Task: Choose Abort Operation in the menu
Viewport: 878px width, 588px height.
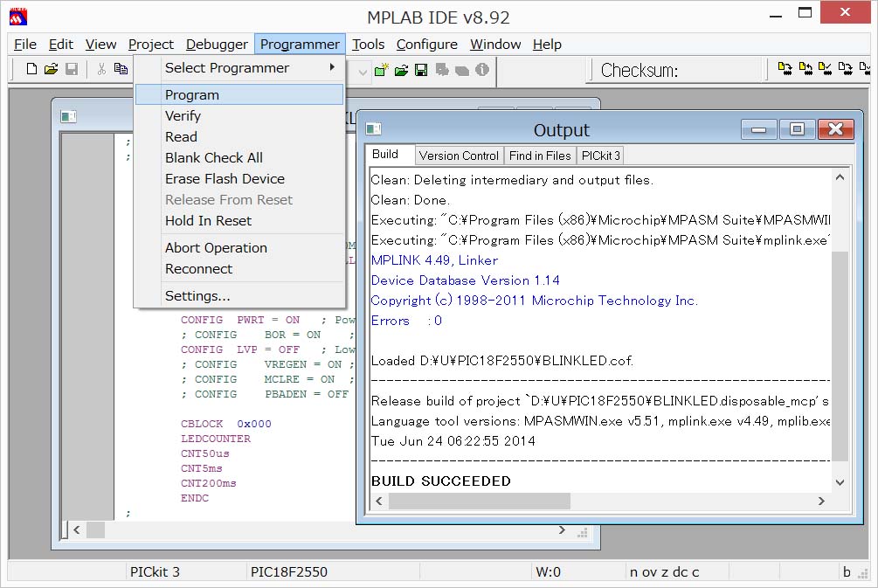Action: click(239, 247)
